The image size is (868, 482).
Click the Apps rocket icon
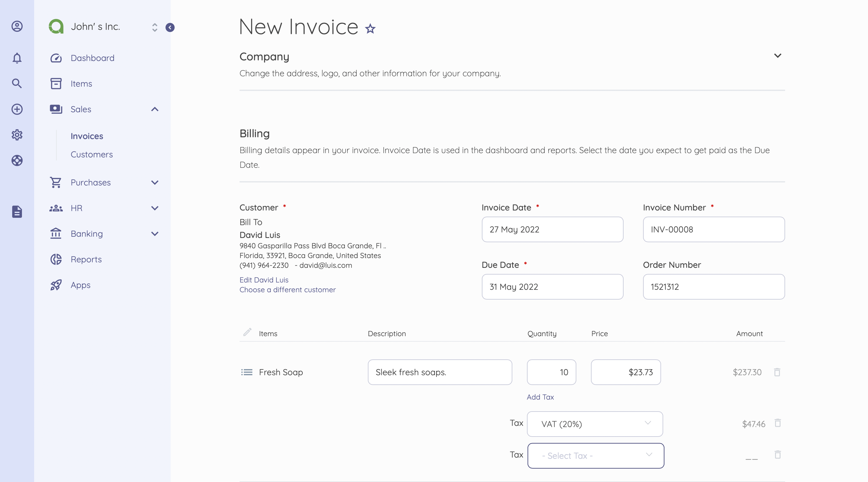56,285
